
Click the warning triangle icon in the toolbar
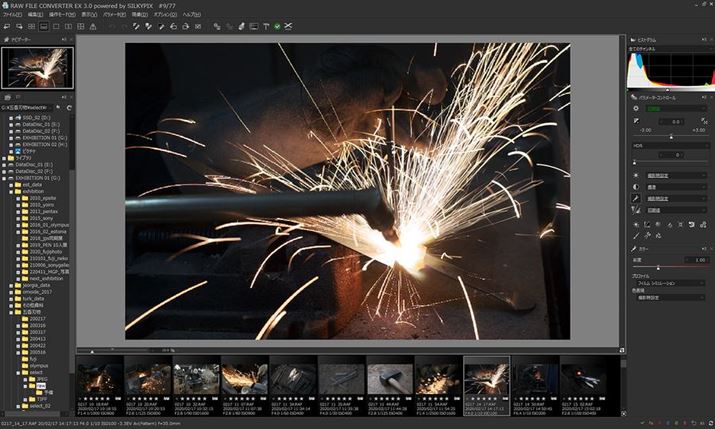pyautogui.click(x=93, y=26)
